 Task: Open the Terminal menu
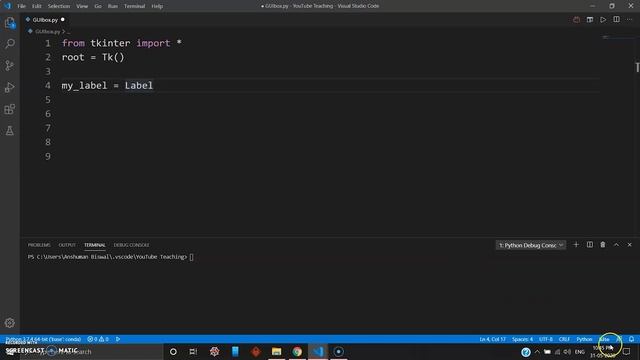point(134,6)
